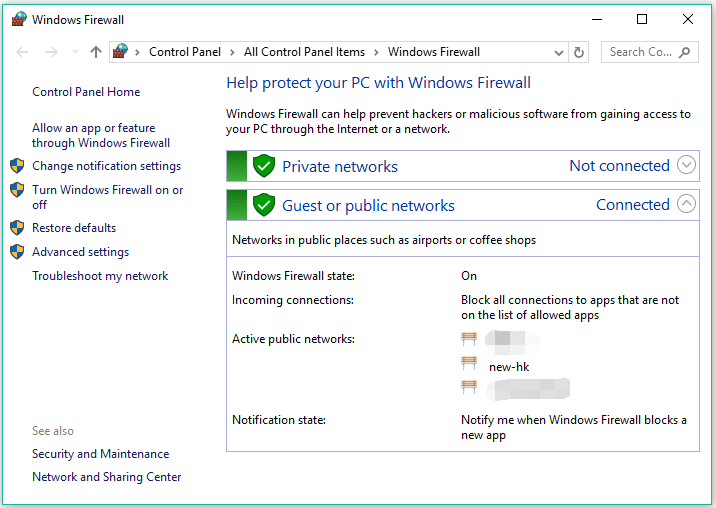
Task: Click the shield icon beside Change notification settings
Action: [x=17, y=166]
